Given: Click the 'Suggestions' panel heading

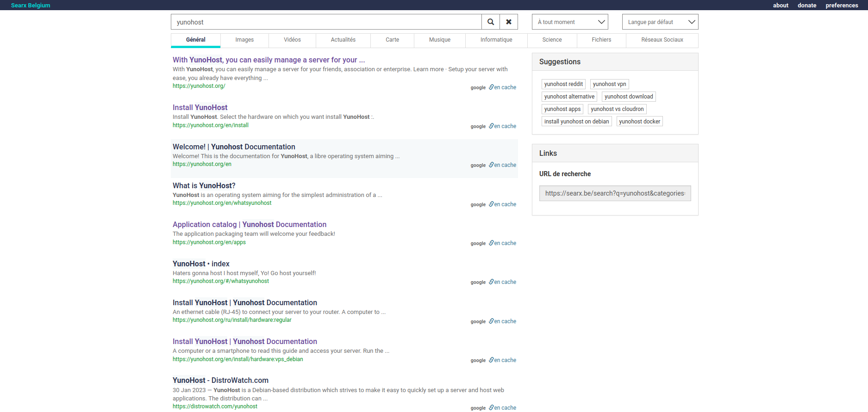Looking at the screenshot, I should pos(560,62).
